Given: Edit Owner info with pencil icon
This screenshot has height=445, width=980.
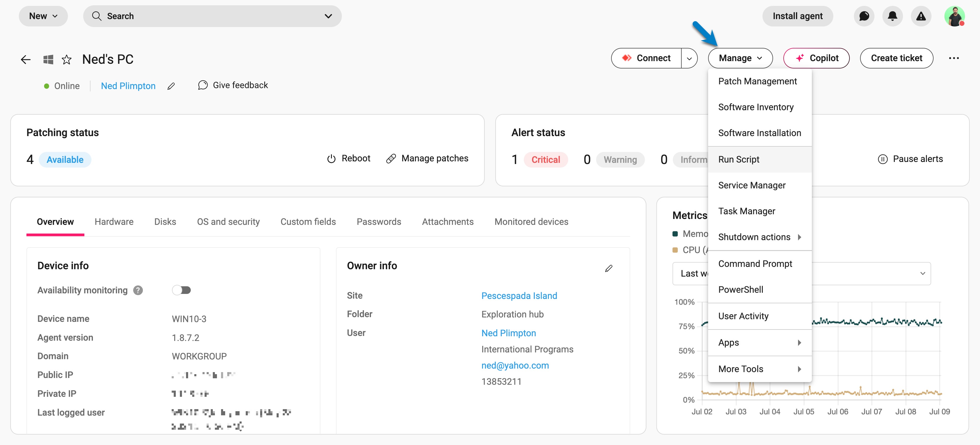Looking at the screenshot, I should [609, 269].
